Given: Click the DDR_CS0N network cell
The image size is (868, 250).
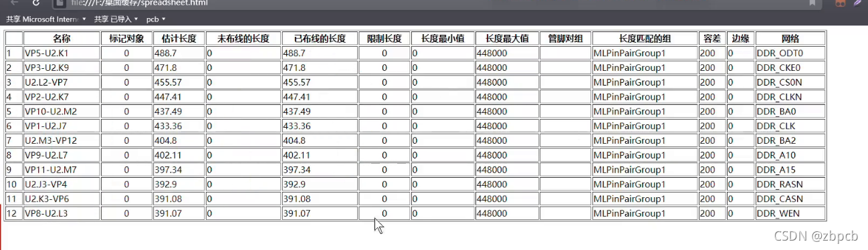Looking at the screenshot, I should [790, 82].
